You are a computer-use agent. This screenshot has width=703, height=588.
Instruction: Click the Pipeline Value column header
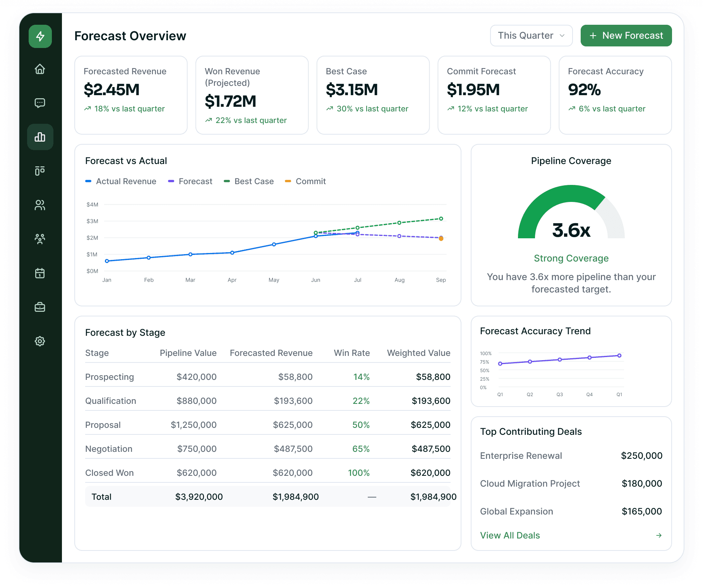click(x=188, y=353)
